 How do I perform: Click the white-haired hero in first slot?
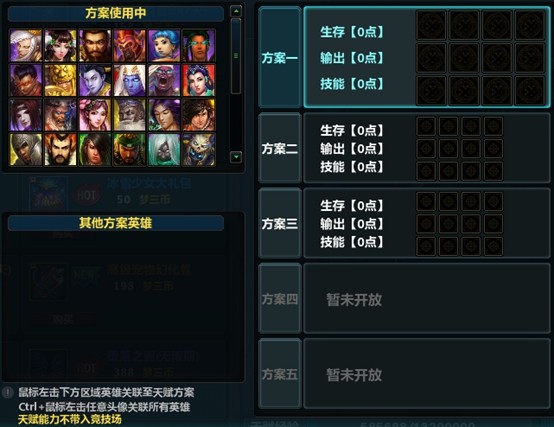click(25, 46)
